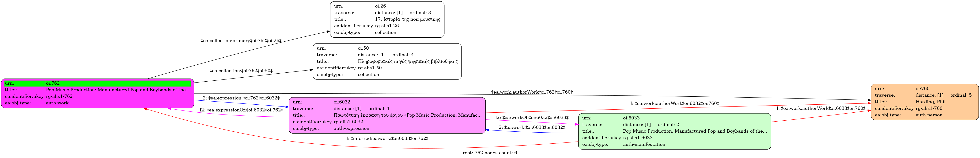Viewport: 980px width, 158px height.
Task: Click the auth-manifestation object type value
Action: tap(644, 144)
